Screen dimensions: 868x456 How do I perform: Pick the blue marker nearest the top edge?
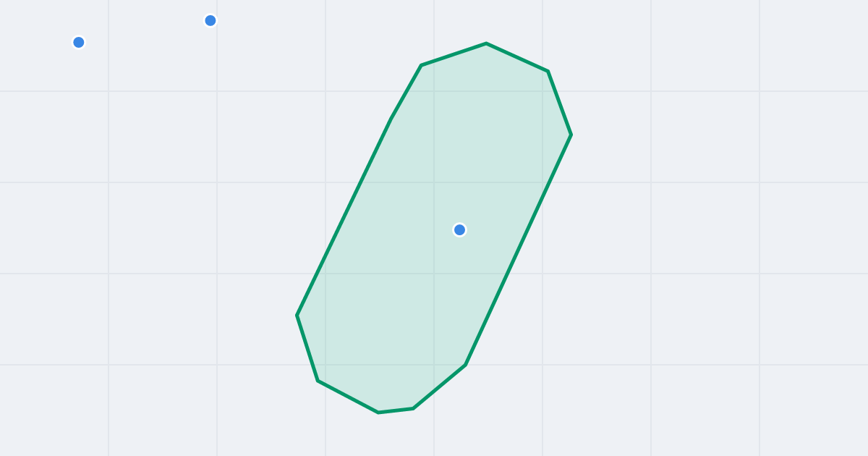pyautogui.click(x=210, y=21)
